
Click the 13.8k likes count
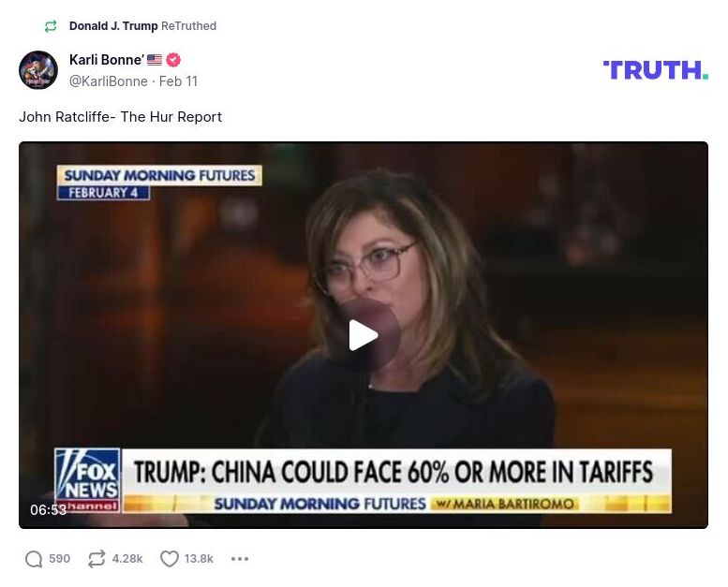coord(199,559)
